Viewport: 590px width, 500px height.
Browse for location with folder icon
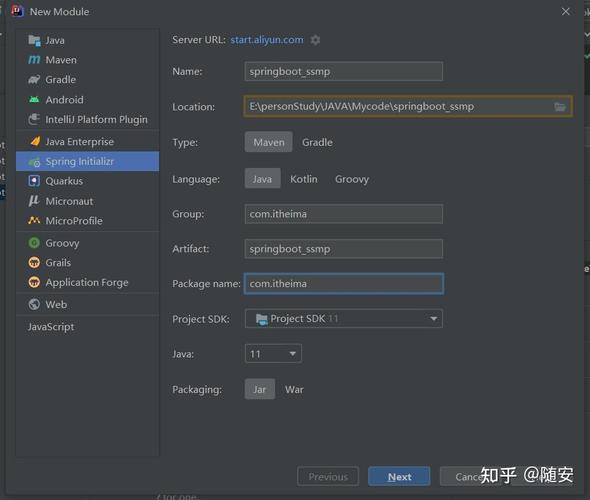click(x=560, y=107)
